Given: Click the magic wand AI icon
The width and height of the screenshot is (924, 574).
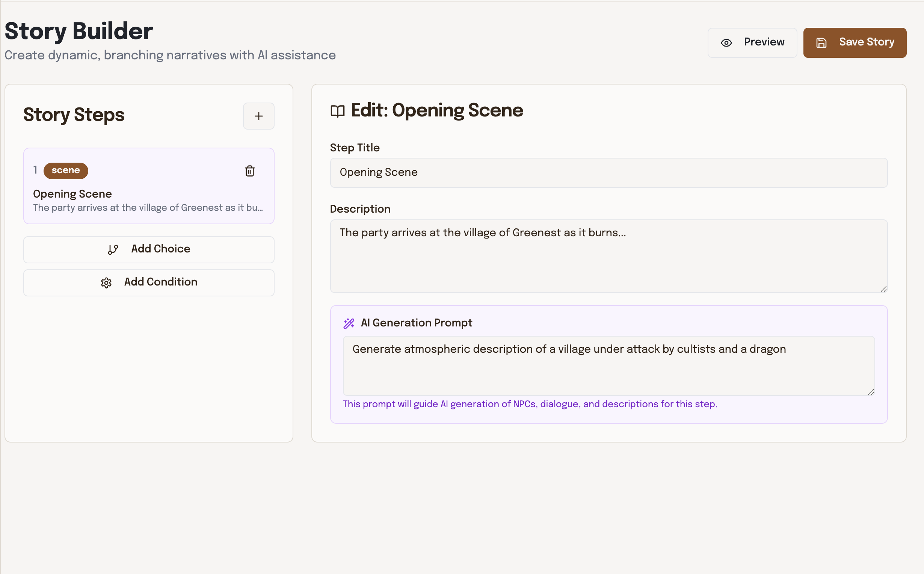Looking at the screenshot, I should click(349, 323).
